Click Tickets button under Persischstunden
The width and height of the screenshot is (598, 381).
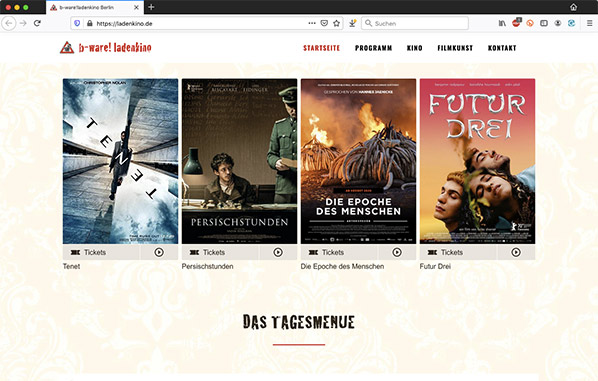click(x=220, y=252)
